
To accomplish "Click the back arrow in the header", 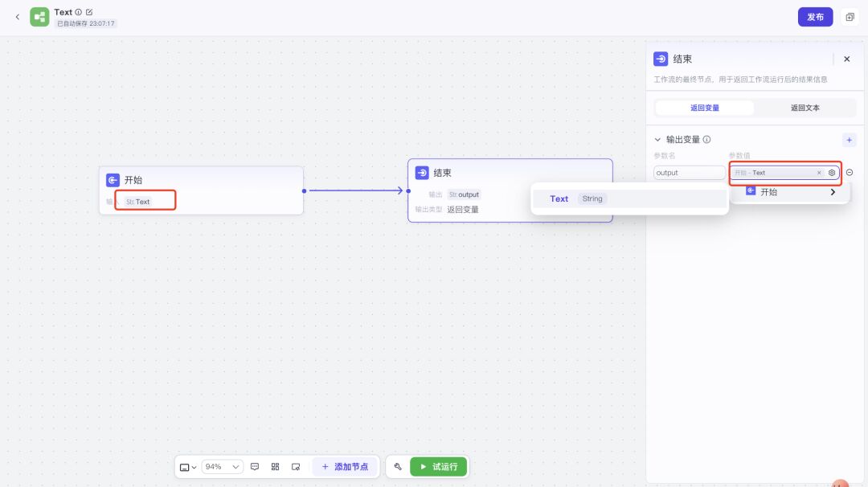I will pyautogui.click(x=18, y=17).
